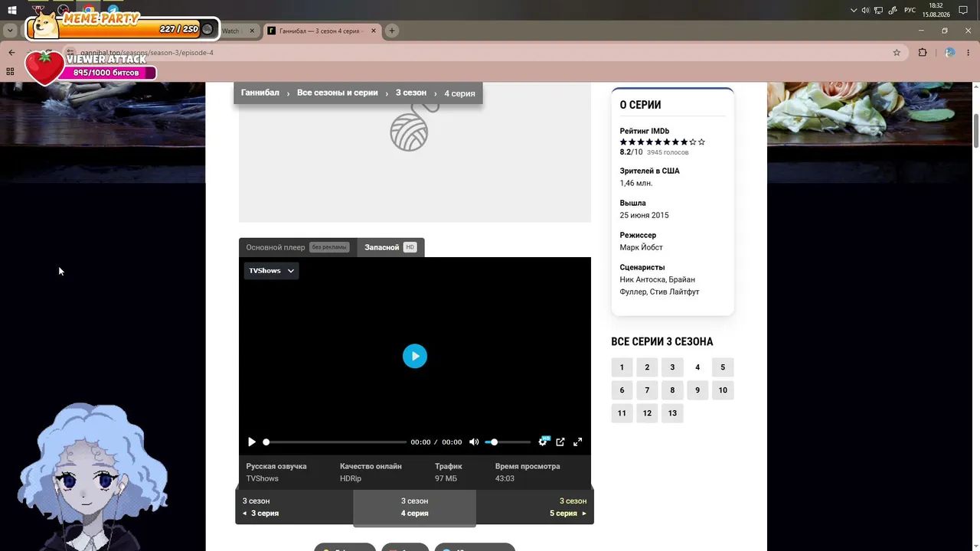Click the IMDb star rating row
980x551 pixels.
(662, 142)
